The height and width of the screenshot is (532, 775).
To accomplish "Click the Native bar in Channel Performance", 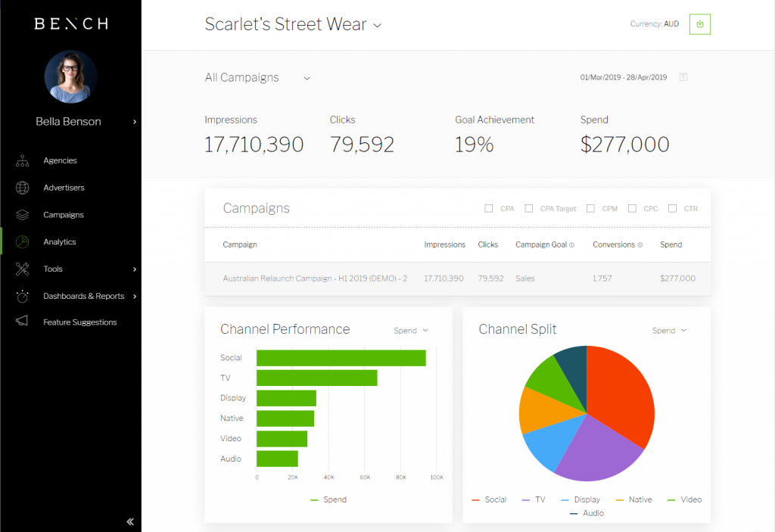I will pos(285,418).
